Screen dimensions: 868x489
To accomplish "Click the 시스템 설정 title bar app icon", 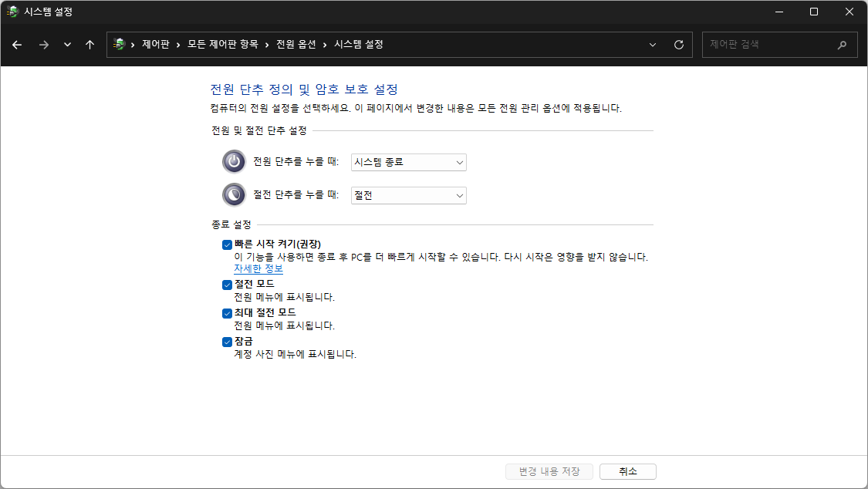I will click(12, 12).
